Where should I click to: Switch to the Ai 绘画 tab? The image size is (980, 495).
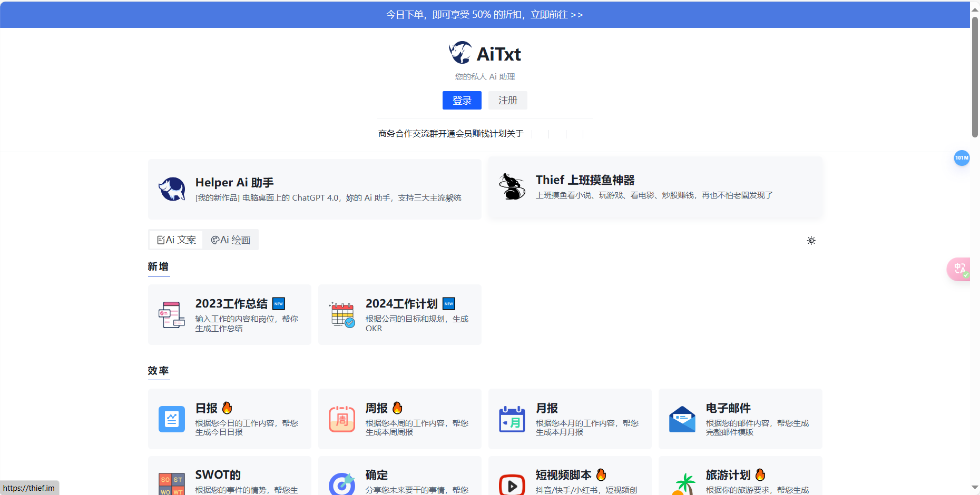tap(230, 240)
